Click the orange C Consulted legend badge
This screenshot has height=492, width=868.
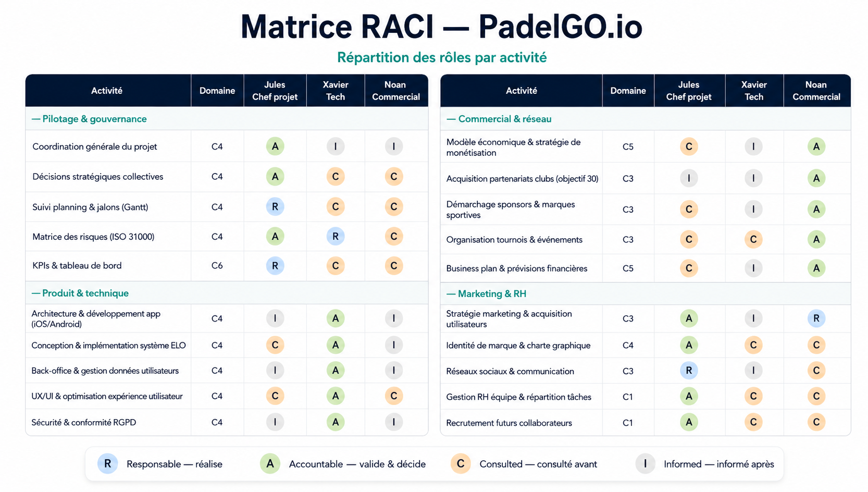coord(461,463)
